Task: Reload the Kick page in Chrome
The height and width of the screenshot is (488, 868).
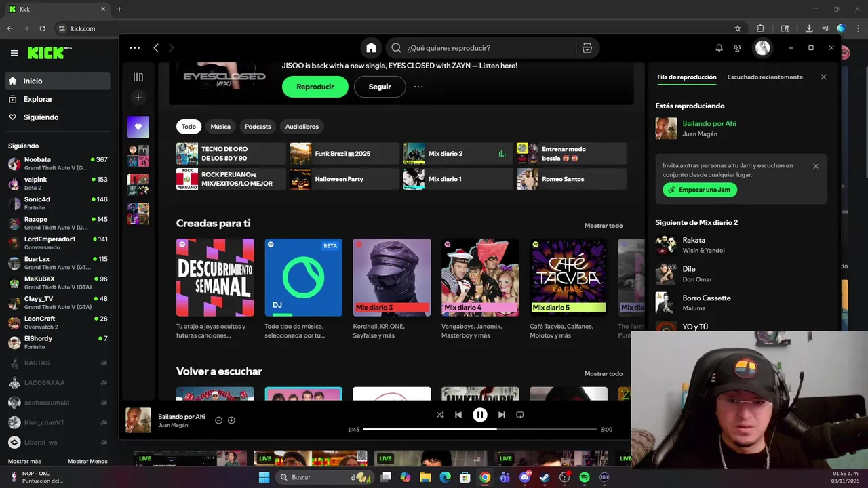Action: (43, 28)
